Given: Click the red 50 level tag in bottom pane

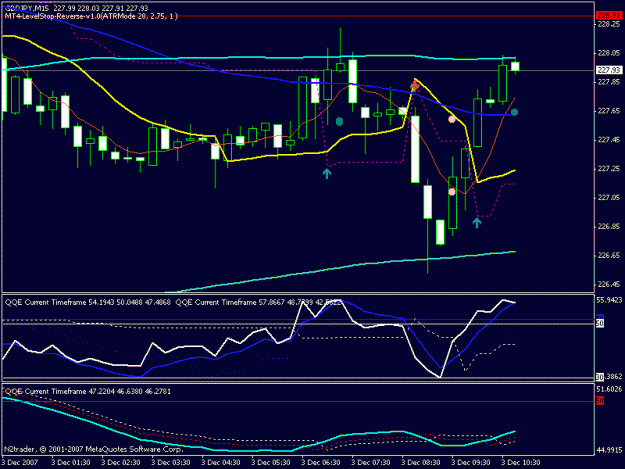Looking at the screenshot, I should point(600,401).
